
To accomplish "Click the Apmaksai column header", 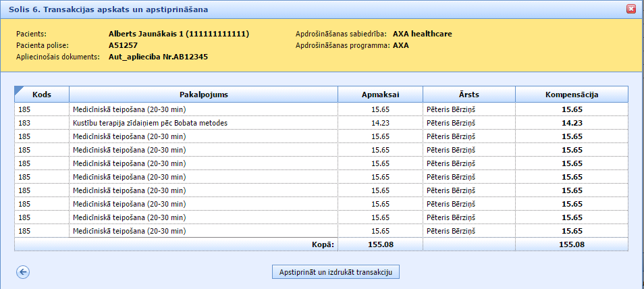I will pos(380,95).
